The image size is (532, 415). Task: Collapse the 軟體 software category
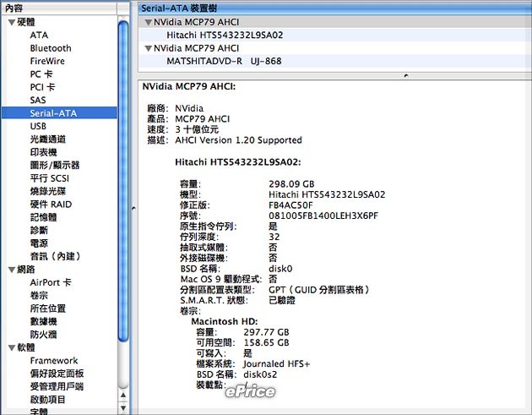12,347
